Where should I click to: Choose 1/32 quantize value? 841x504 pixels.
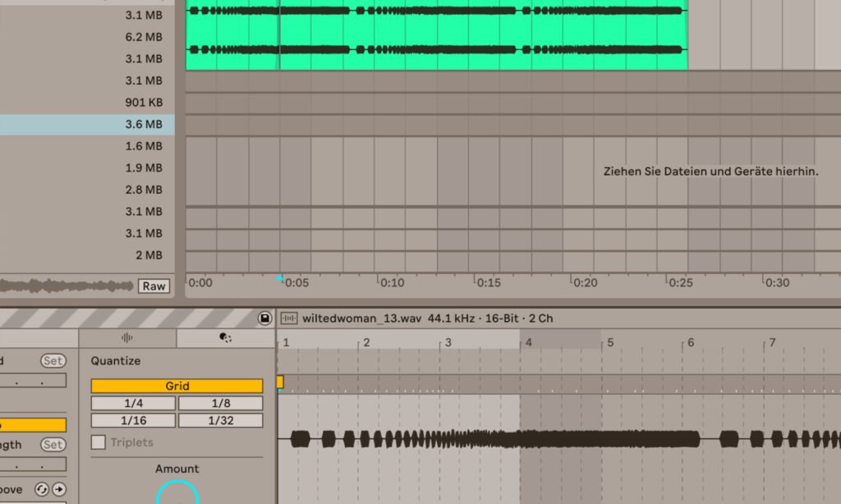220,420
